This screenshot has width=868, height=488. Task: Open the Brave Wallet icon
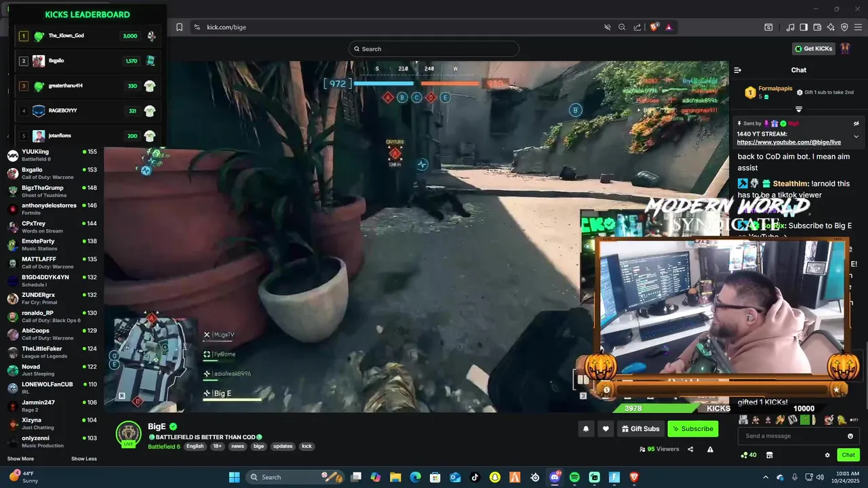tap(817, 27)
